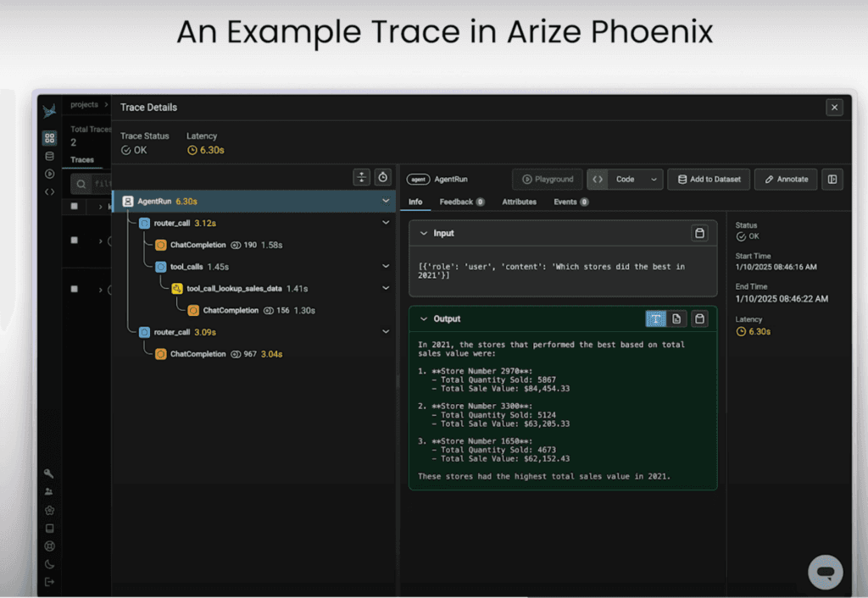Select the router_call 3.09s span
Viewport: 868px width, 598px height.
[x=253, y=332]
